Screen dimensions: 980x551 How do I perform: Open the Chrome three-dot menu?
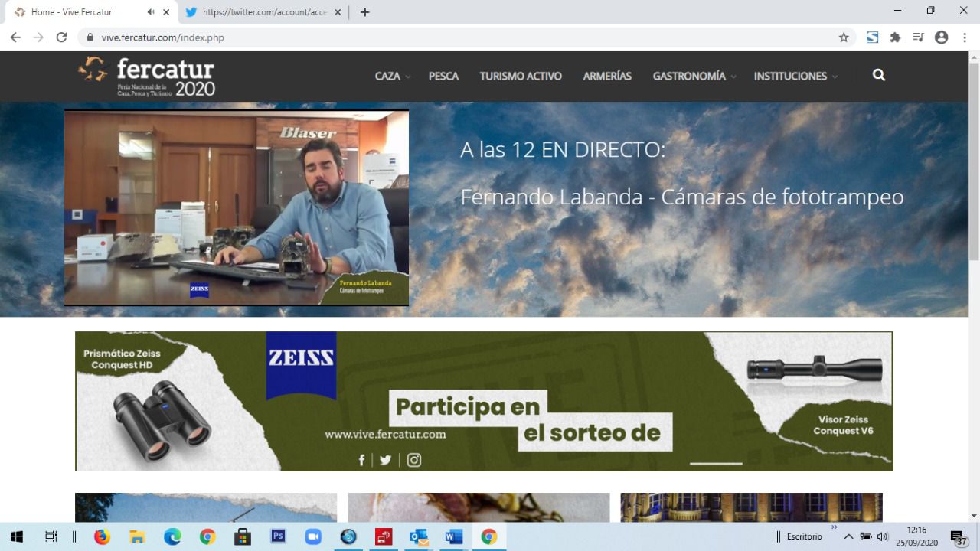tap(965, 37)
